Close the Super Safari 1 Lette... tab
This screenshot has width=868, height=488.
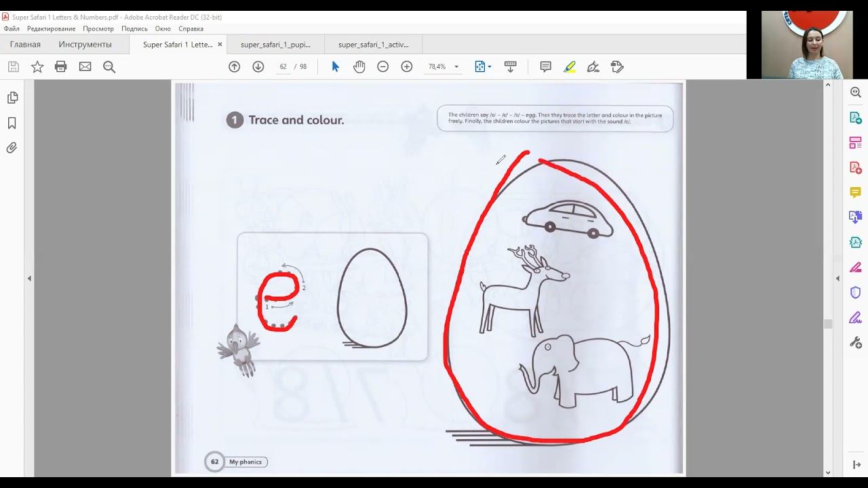click(x=220, y=45)
